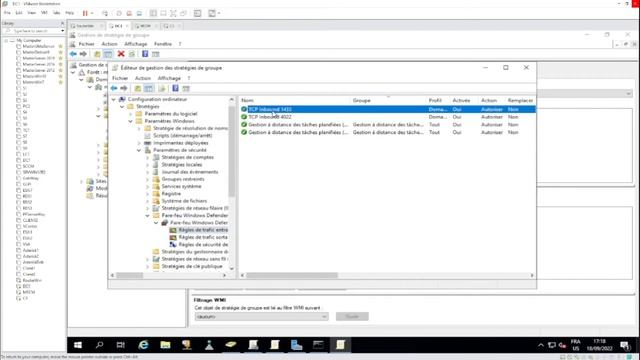Viewport: 640px width, 360px height.
Task: Open Fichier menu in the policy editor
Action: (120, 78)
